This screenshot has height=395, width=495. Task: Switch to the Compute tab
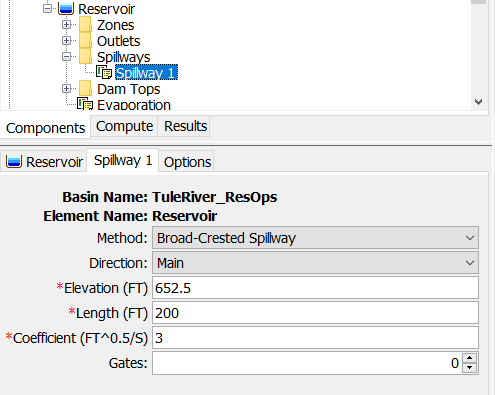(x=124, y=126)
